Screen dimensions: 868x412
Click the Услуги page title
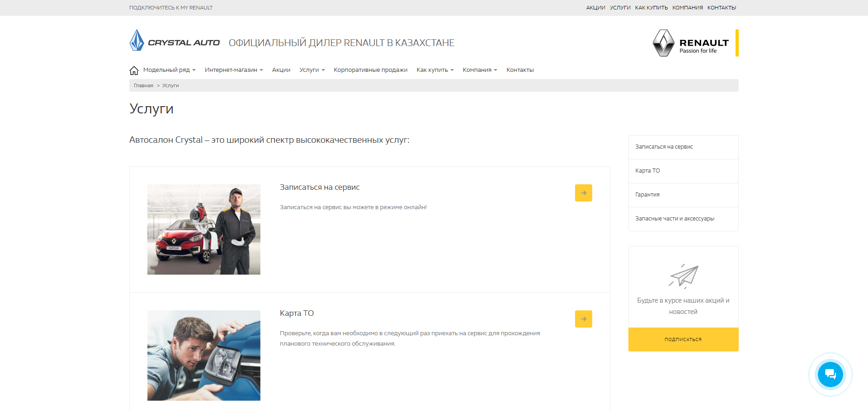click(151, 109)
